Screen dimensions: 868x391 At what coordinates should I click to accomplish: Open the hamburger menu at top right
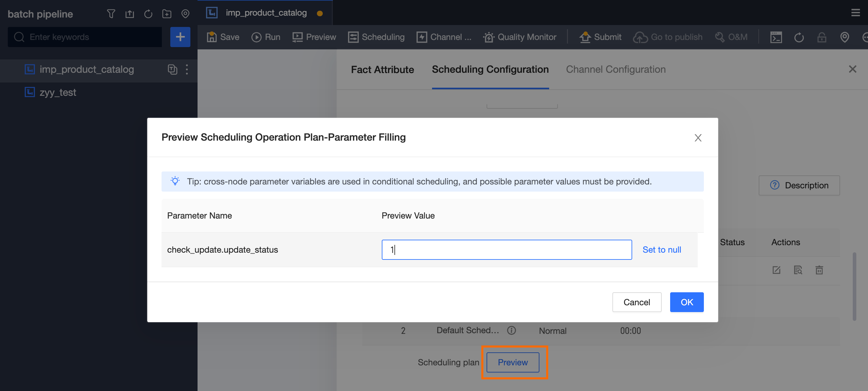855,13
